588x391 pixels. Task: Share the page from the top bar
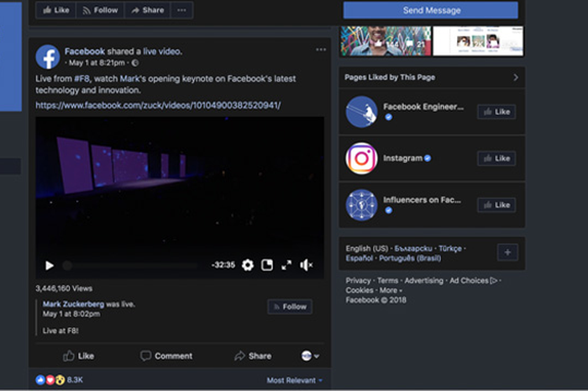click(147, 10)
